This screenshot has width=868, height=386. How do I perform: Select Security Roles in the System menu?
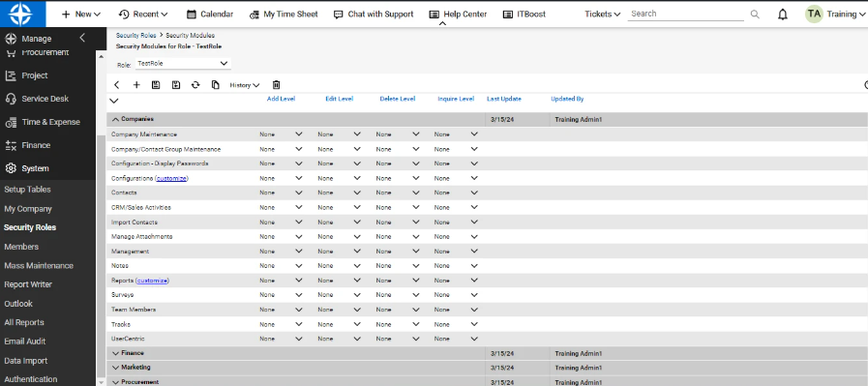(x=30, y=227)
